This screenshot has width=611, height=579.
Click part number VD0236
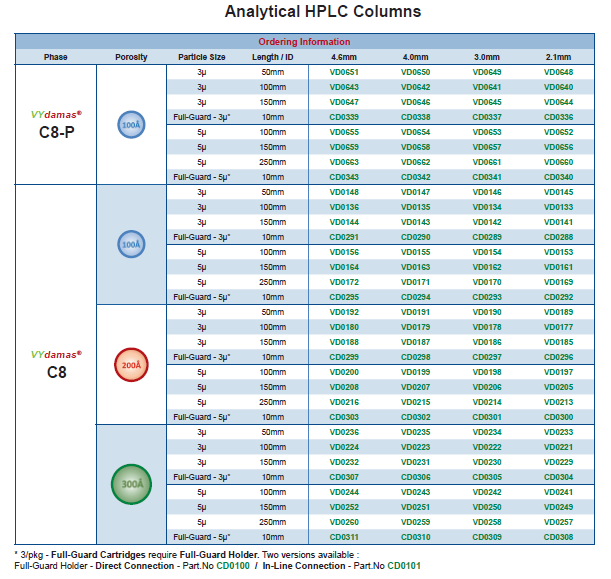coord(344,432)
